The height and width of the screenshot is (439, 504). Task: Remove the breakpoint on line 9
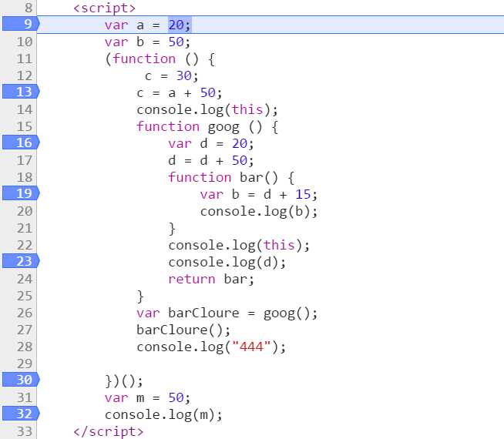point(21,24)
